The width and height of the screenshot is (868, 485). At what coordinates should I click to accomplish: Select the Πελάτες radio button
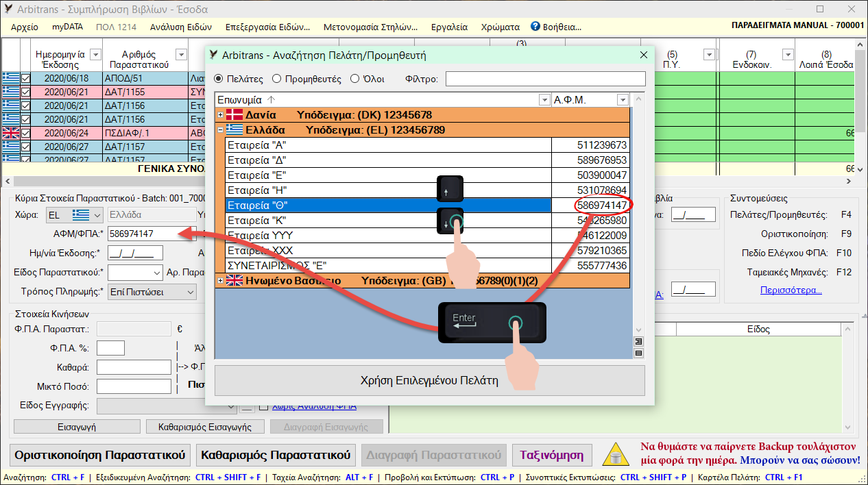tap(219, 79)
